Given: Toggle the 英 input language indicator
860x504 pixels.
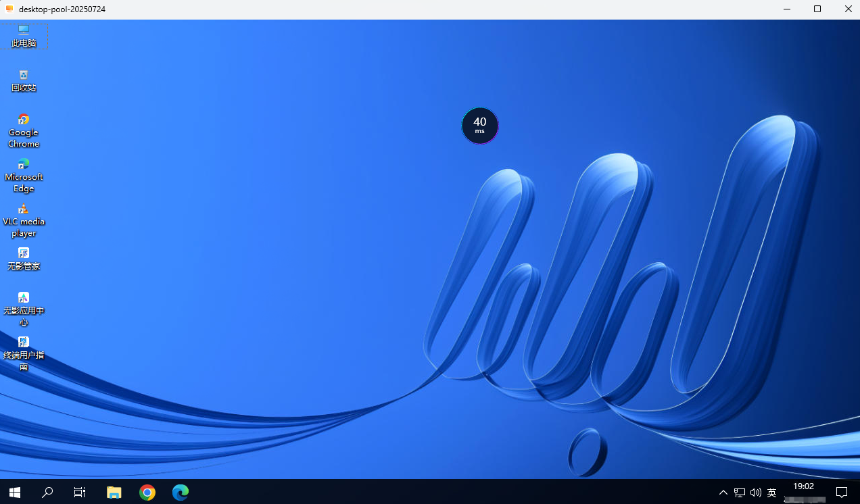Looking at the screenshot, I should point(772,493).
